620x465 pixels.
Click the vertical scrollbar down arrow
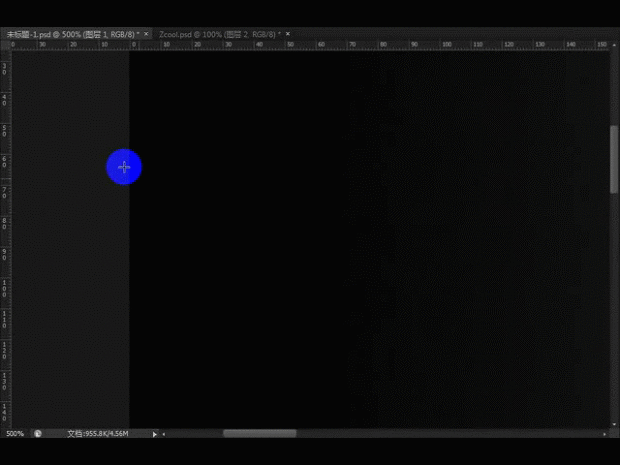(x=614, y=423)
